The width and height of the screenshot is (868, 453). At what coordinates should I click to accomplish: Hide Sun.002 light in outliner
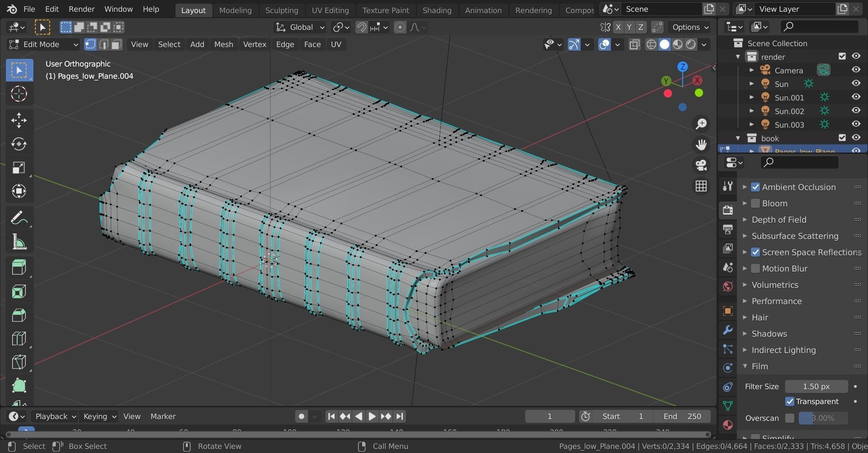point(856,110)
